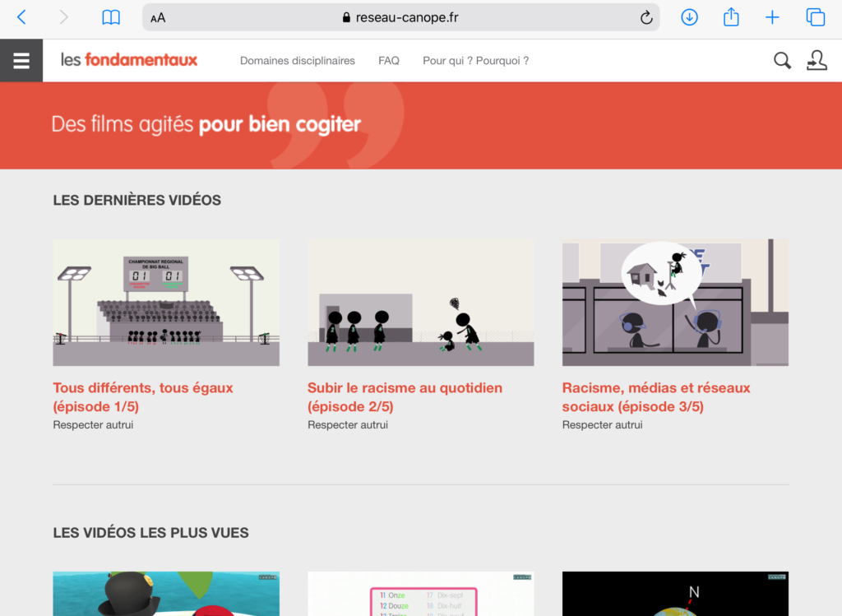This screenshot has width=842, height=616.
Task: Open the FAQ menu item
Action: 389,61
